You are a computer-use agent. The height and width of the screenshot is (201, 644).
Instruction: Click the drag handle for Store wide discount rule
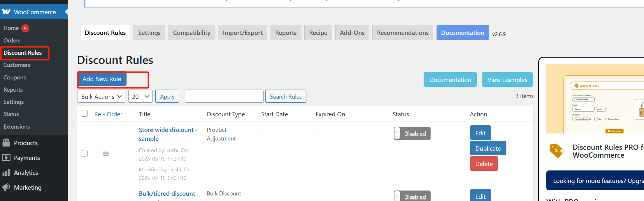[106, 154]
